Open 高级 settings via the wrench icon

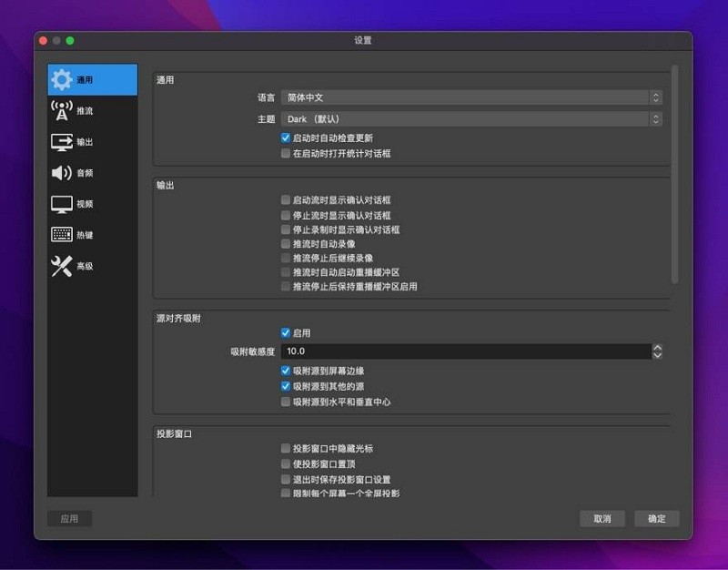60,265
